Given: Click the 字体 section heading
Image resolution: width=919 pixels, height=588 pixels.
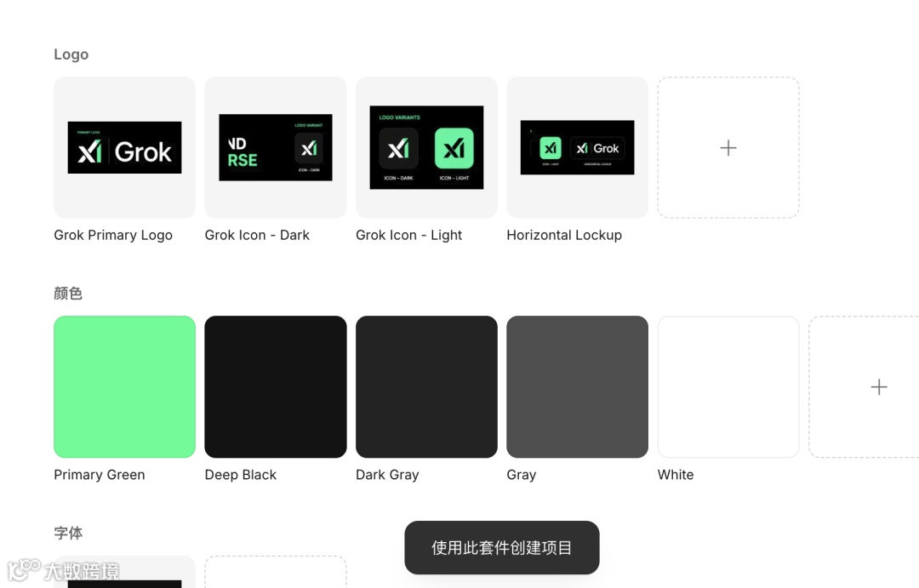Looking at the screenshot, I should coord(68,533).
